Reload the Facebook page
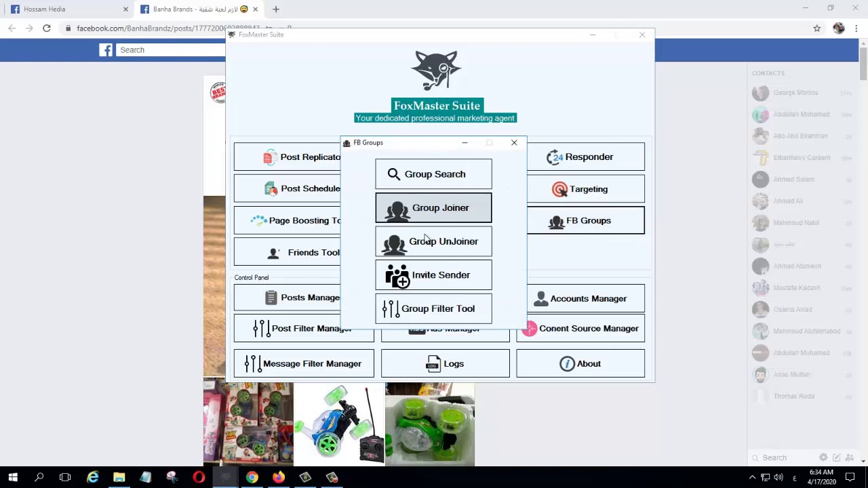 coord(47,28)
